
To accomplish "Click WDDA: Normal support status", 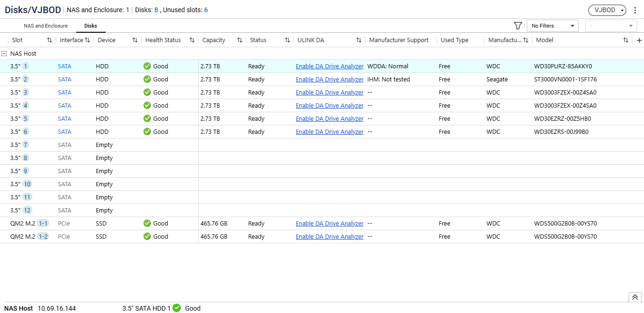I will pos(388,66).
